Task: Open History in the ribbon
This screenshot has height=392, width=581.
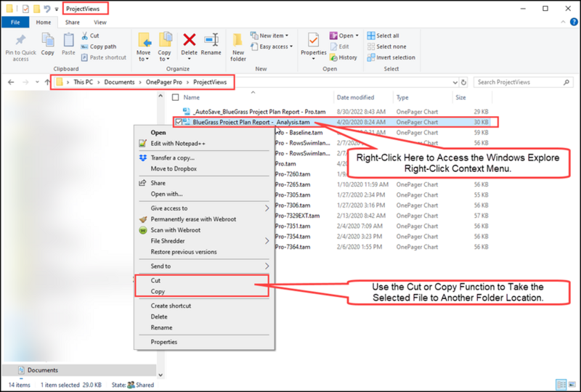Action: tap(344, 57)
